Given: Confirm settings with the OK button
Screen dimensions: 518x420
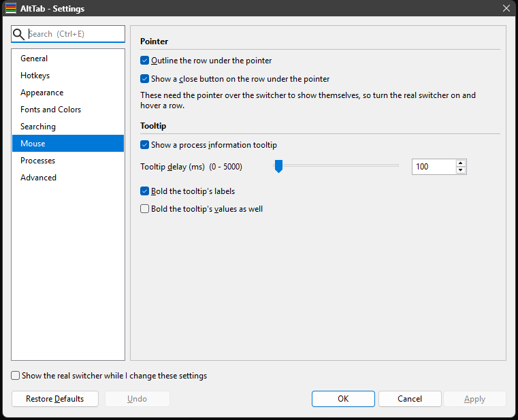Looking at the screenshot, I should point(343,399).
